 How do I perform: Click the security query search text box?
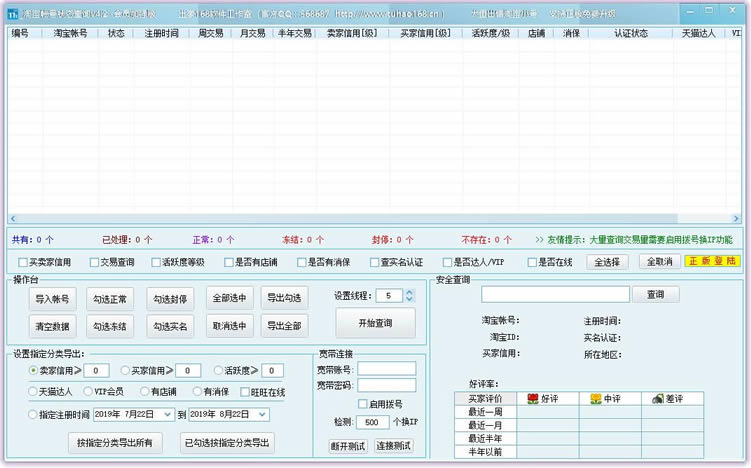[555, 295]
